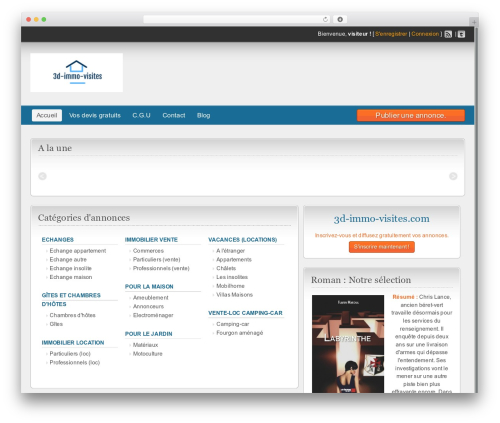Open the Ameublement category
This screenshot has height=423, width=500.
point(151,298)
